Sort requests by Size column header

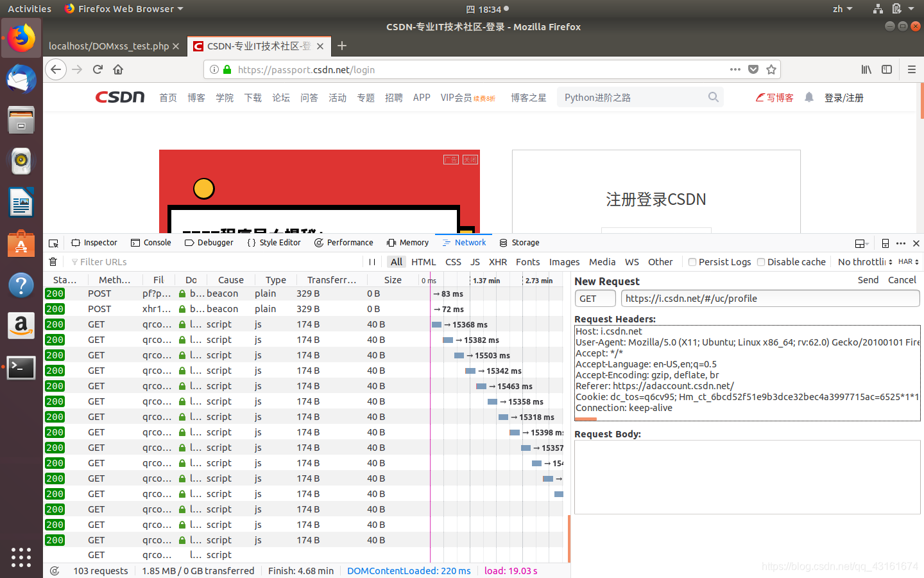[x=393, y=280]
